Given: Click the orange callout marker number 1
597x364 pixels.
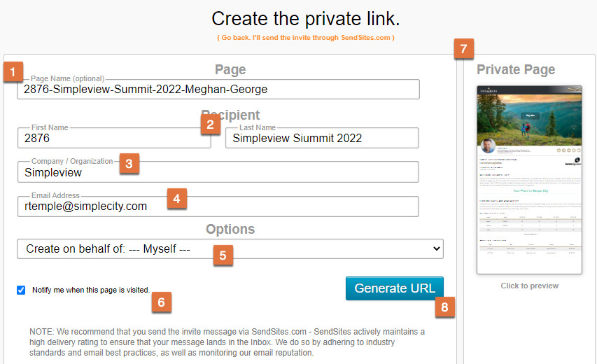Looking at the screenshot, I should point(13,71).
